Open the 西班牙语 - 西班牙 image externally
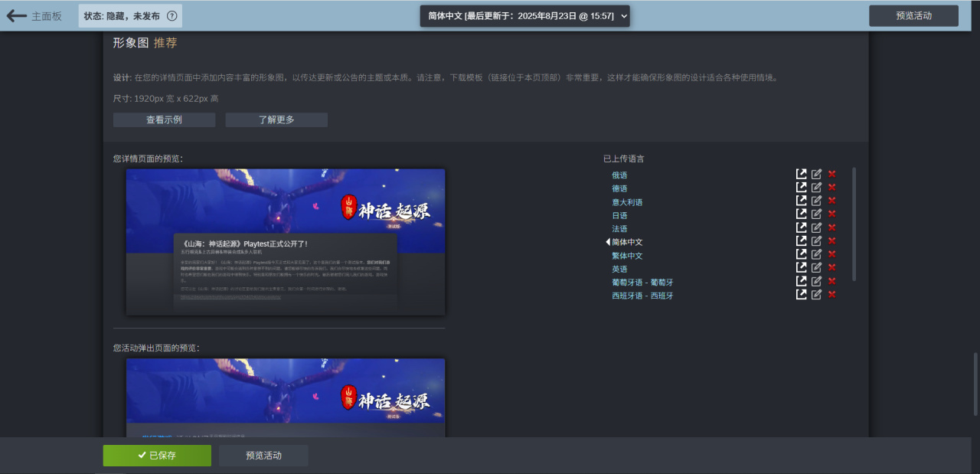 point(802,295)
